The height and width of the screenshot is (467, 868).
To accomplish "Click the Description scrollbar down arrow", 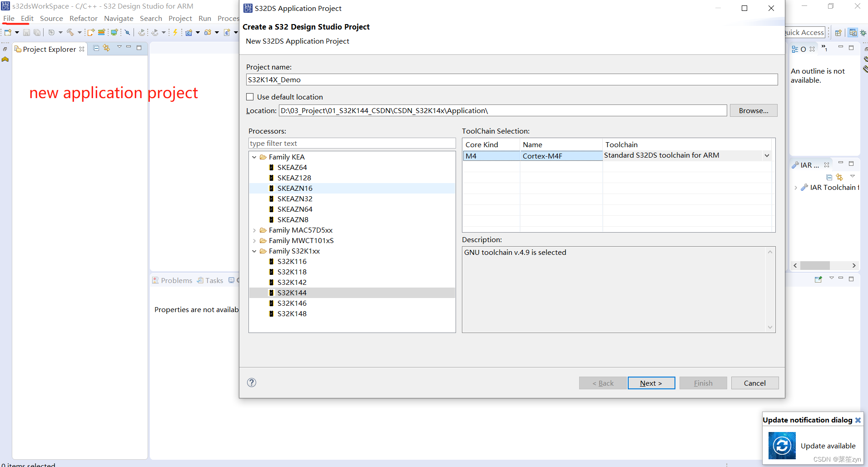I will 770,327.
